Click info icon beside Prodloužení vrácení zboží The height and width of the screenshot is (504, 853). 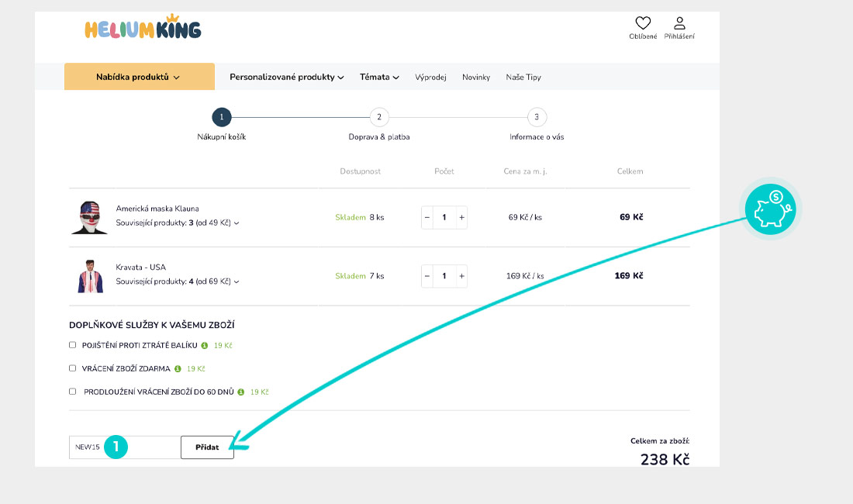[x=241, y=392]
